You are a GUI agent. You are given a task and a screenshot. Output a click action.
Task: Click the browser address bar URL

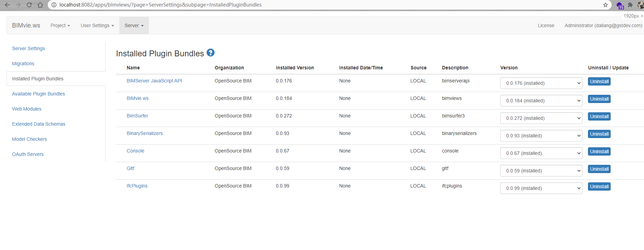tap(160, 5)
